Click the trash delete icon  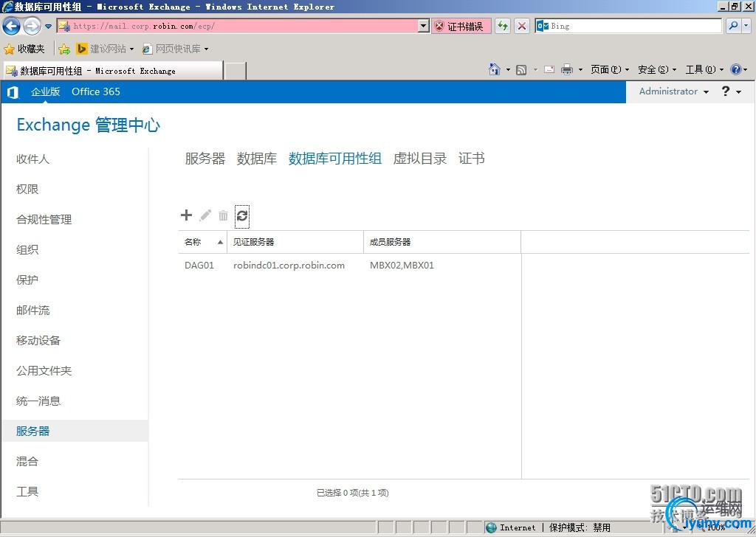(223, 215)
